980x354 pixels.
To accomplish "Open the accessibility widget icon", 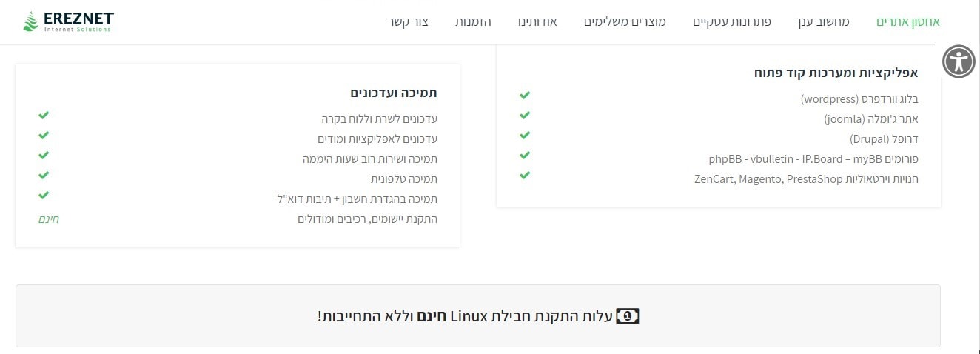I will click(959, 61).
